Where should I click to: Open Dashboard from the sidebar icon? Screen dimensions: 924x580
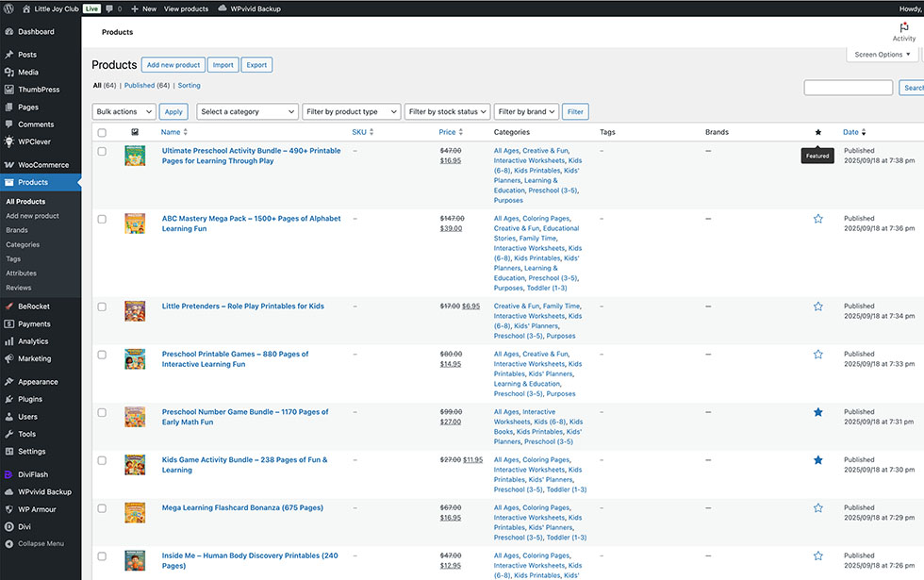pos(9,32)
